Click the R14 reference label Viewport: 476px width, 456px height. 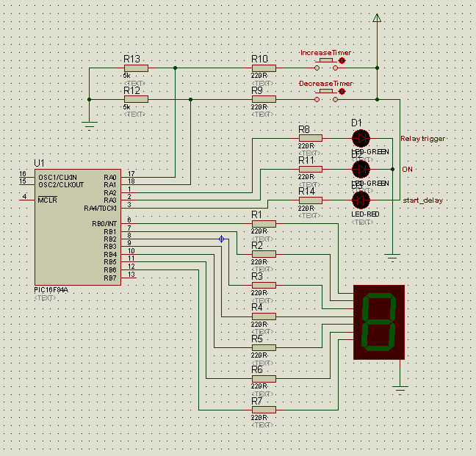(x=306, y=191)
